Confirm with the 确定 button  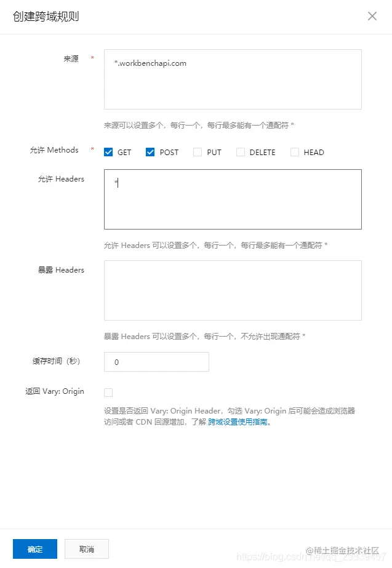(35, 549)
